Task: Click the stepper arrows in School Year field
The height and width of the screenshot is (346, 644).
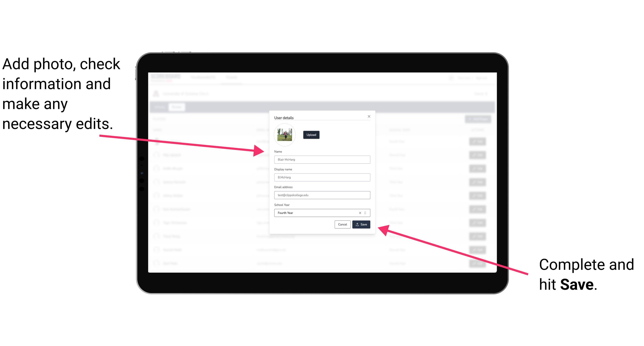Action: 366,213
